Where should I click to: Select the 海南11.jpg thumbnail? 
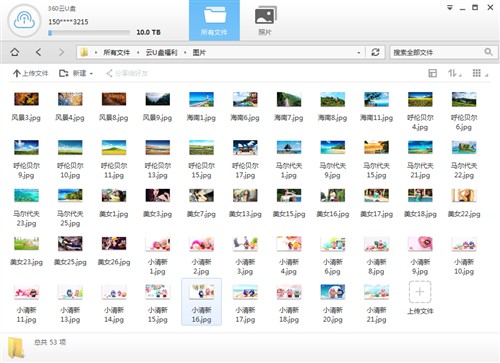376,99
